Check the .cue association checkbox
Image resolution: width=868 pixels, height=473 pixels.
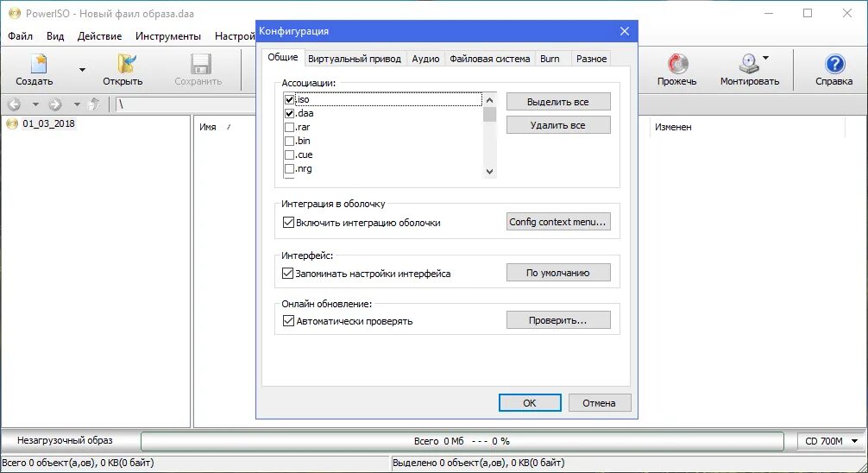[289, 155]
